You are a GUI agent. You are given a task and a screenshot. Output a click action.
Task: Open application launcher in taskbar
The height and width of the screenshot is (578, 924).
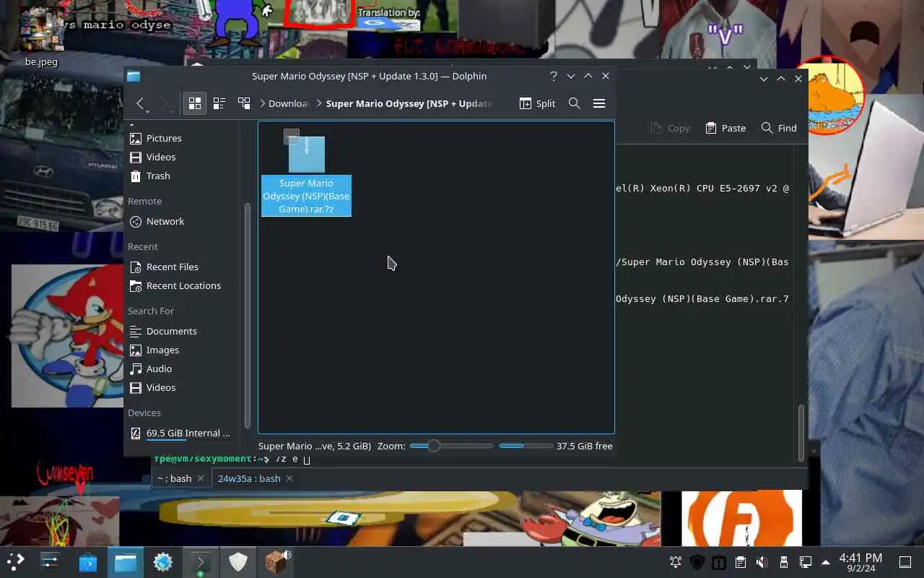[15, 561]
